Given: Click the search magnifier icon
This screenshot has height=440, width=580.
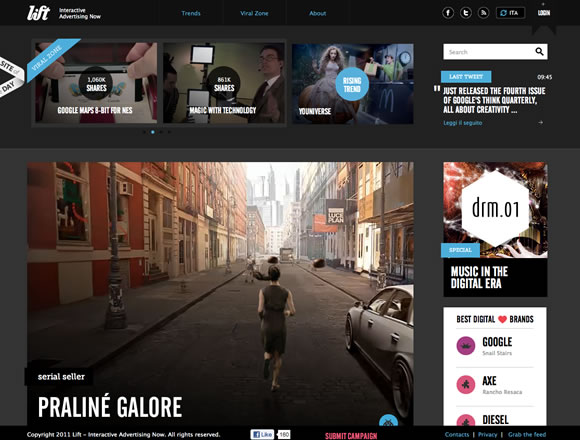Looking at the screenshot, I should pos(539,52).
